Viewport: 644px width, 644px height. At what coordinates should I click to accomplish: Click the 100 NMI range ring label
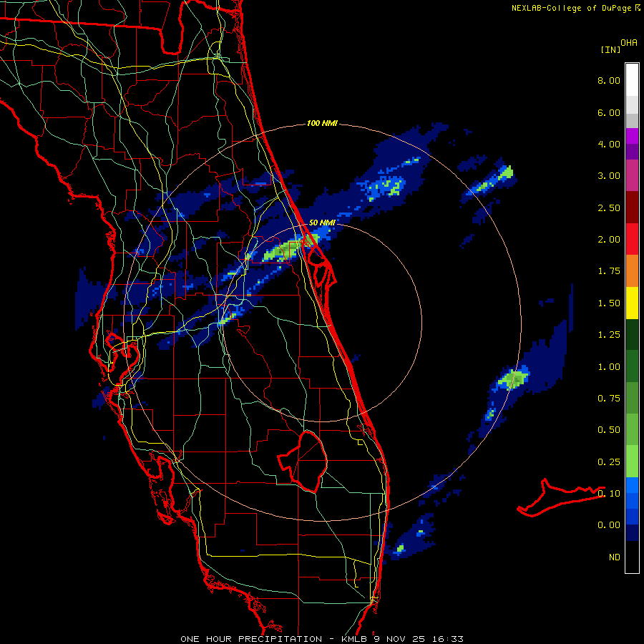tap(322, 123)
